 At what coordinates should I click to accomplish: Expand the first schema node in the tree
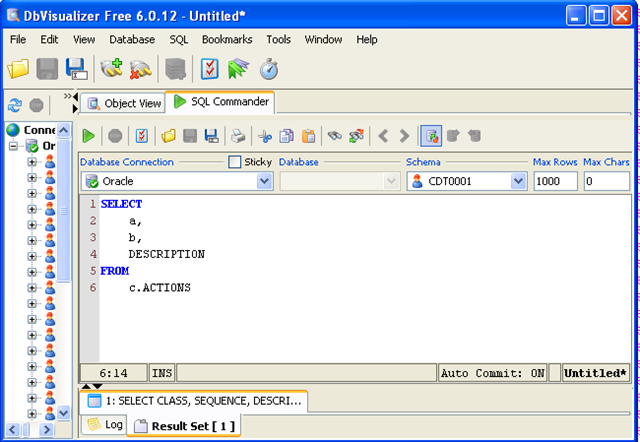pyautogui.click(x=32, y=162)
